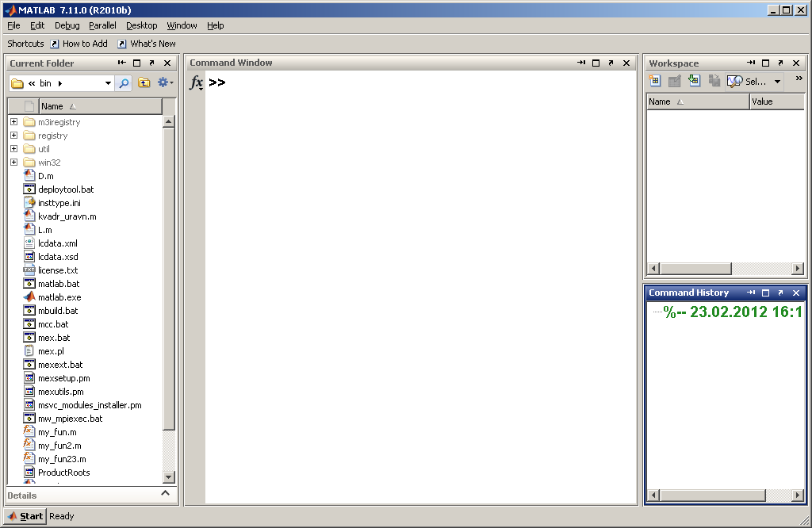The height and width of the screenshot is (528, 812).
Task: Click the What's New shortcut icon
Action: 121,44
